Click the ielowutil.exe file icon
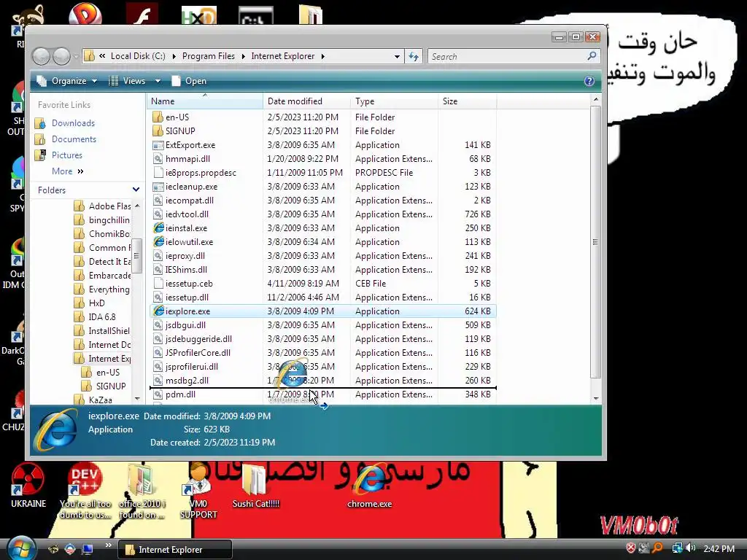The height and width of the screenshot is (560, 747). point(158,242)
